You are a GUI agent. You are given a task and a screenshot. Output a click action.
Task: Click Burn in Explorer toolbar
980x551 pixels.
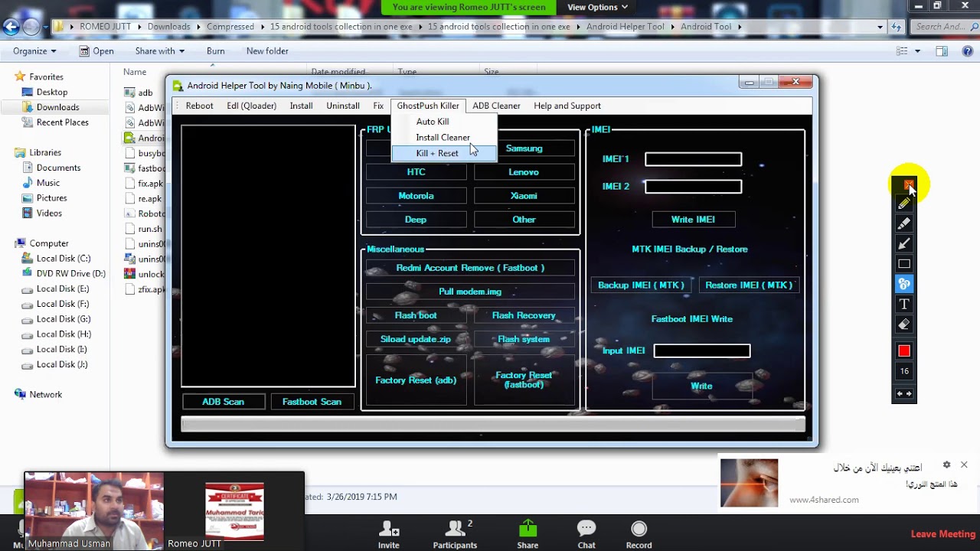pos(216,51)
